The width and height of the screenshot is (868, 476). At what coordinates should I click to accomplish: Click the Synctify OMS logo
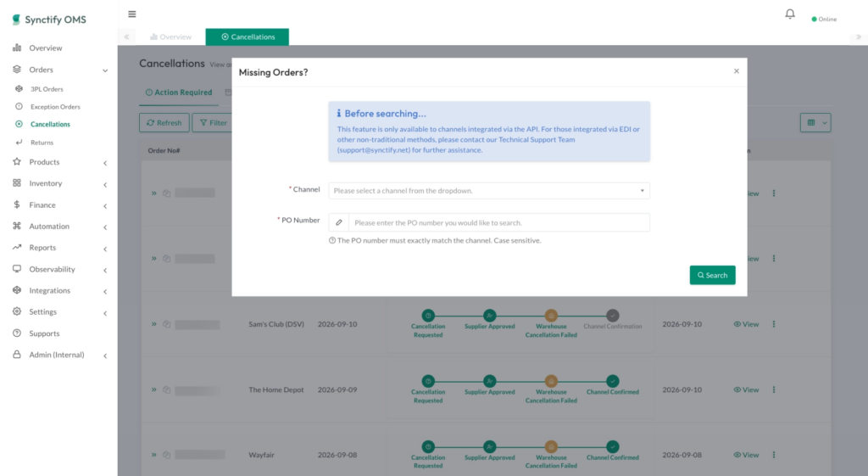pos(49,20)
